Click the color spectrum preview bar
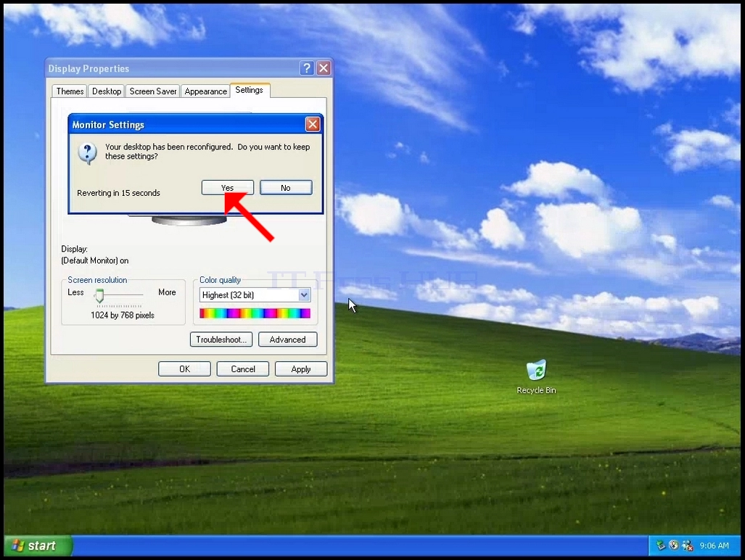Image resolution: width=745 pixels, height=560 pixels. point(255,313)
